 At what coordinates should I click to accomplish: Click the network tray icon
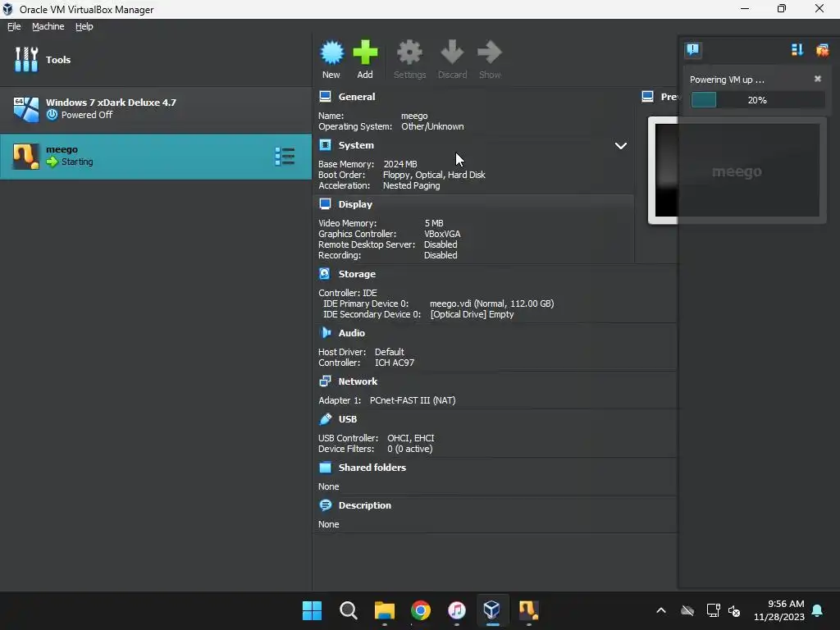coord(713,610)
